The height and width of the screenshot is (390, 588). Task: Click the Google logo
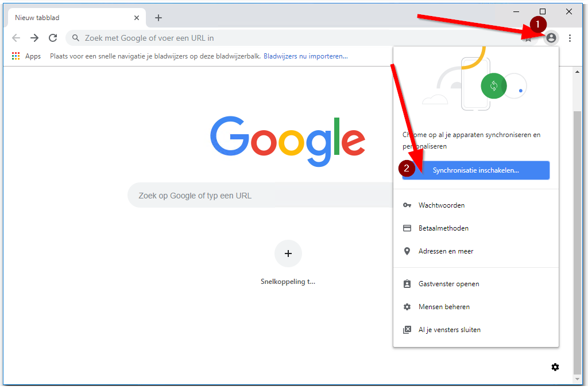[288, 141]
